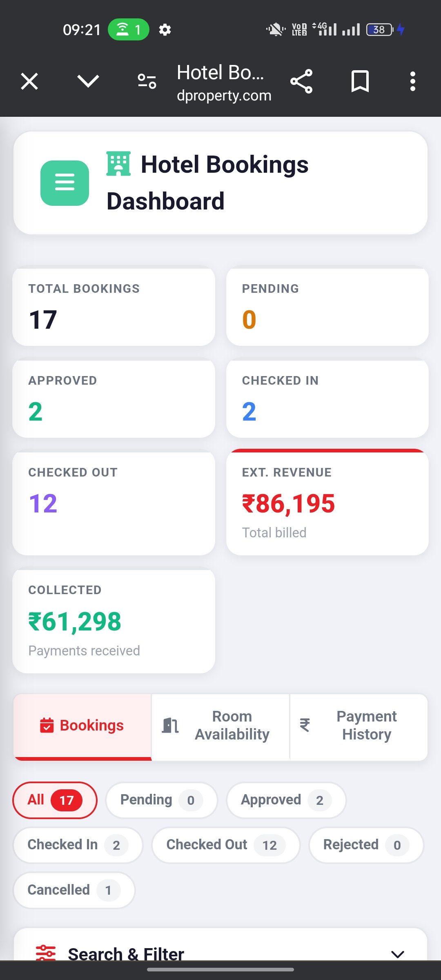441x980 pixels.
Task: Close the browser tab with X
Action: pos(29,81)
